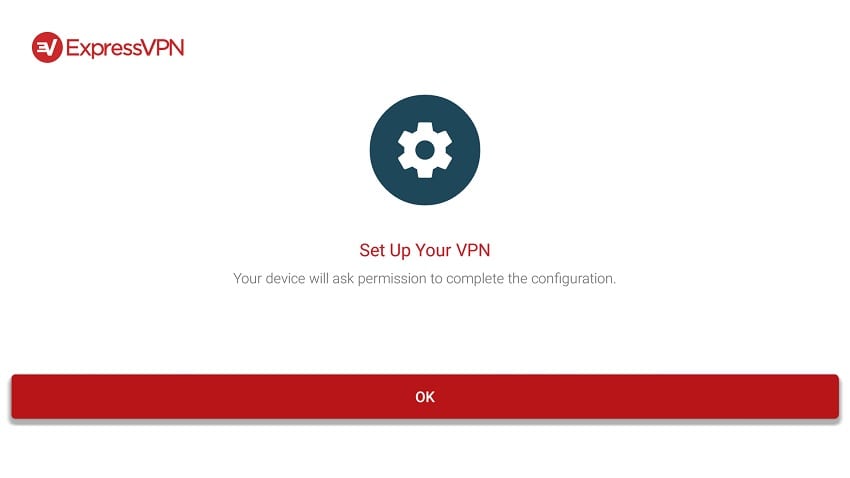
Task: Click the word Express in logo
Action: 104,49
